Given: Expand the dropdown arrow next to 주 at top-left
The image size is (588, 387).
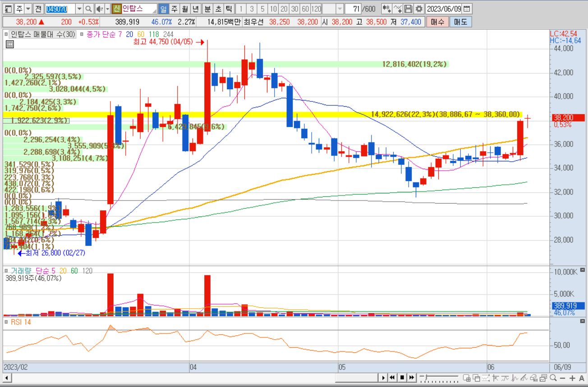Looking at the screenshot, I should (x=28, y=9).
